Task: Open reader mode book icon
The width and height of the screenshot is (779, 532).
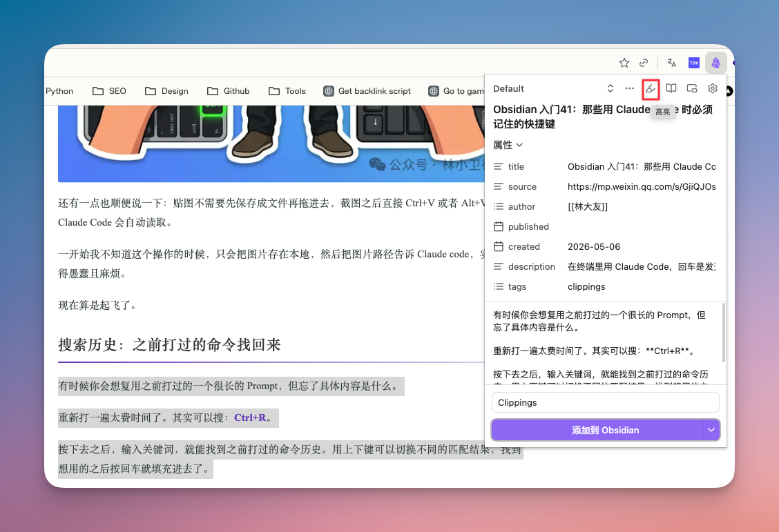Action: [671, 88]
